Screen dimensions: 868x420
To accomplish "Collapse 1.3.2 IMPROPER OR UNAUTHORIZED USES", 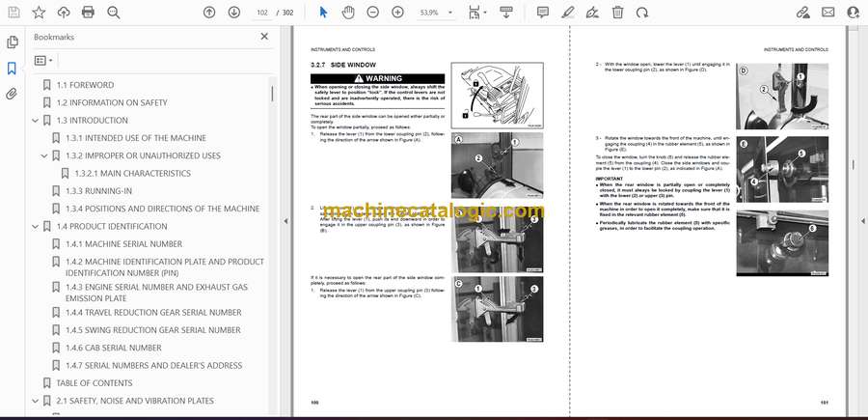I will point(44,155).
